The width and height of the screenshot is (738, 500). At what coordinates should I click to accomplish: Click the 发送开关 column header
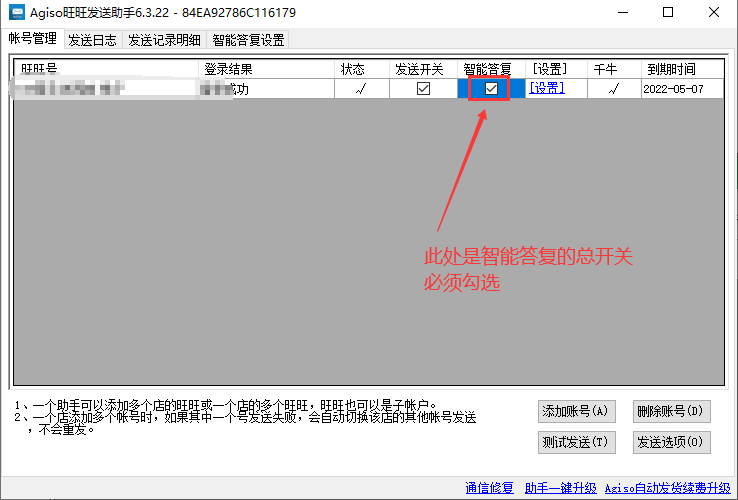(423, 69)
